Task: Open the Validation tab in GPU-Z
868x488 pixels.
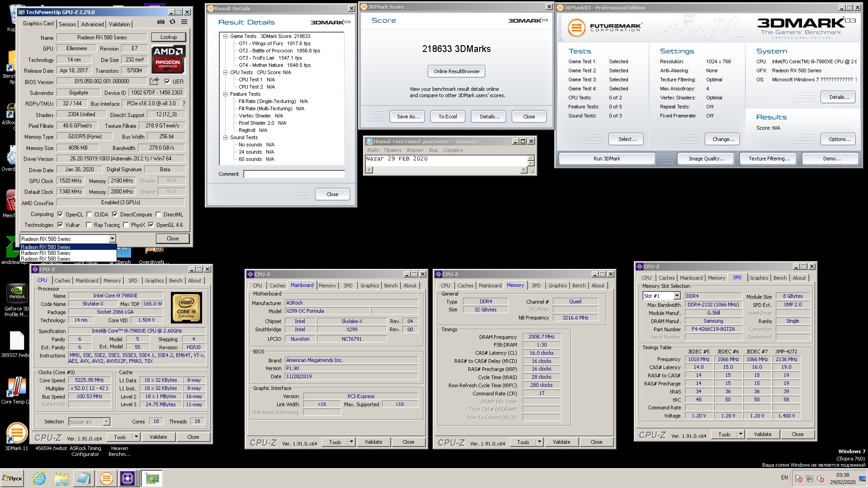Action: [x=119, y=24]
